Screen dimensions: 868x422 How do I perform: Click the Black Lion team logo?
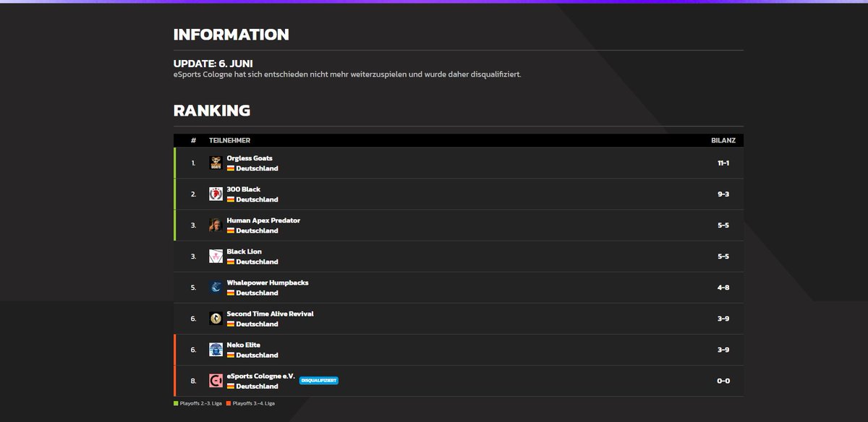(x=216, y=256)
